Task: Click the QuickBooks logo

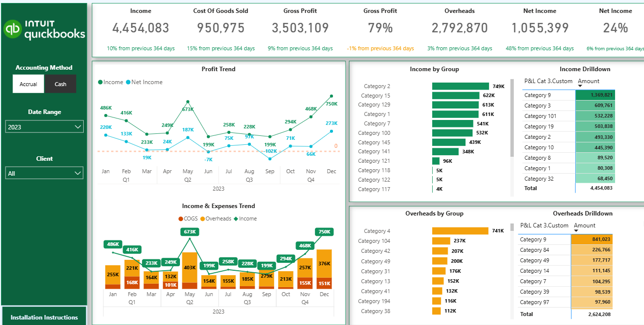Action: [43, 24]
